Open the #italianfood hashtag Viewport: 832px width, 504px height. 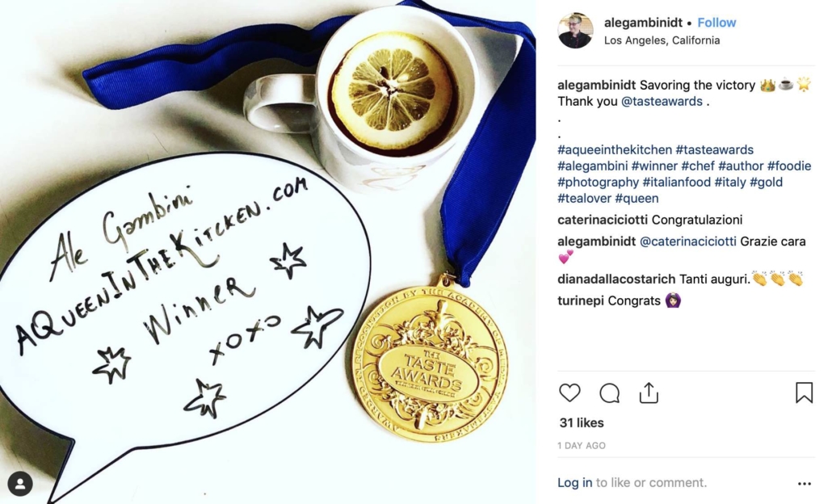pyautogui.click(x=677, y=182)
